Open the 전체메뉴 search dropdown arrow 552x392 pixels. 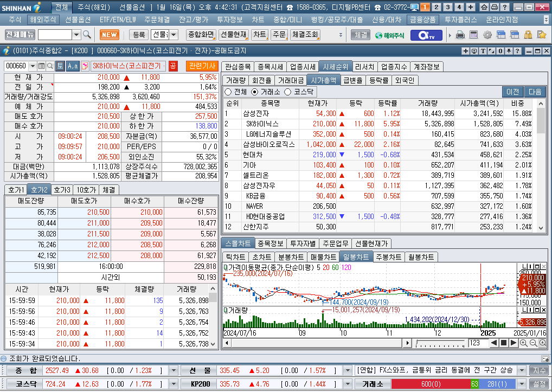tap(76, 35)
